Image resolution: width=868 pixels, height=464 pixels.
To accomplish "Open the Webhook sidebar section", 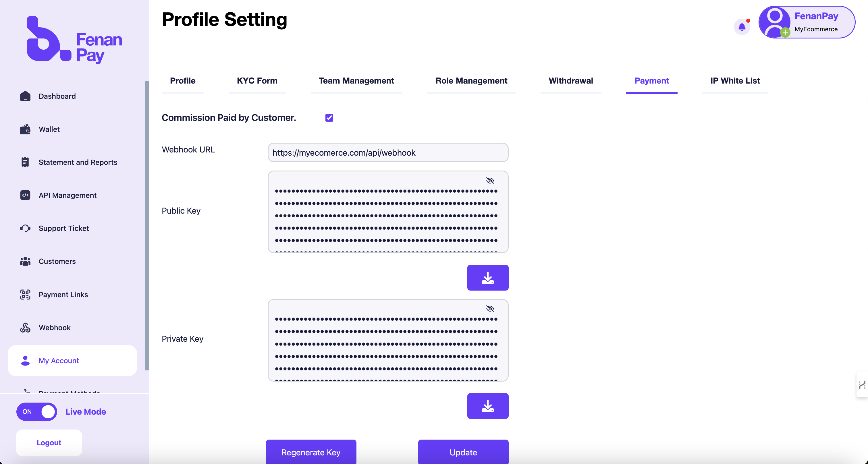I will click(55, 327).
